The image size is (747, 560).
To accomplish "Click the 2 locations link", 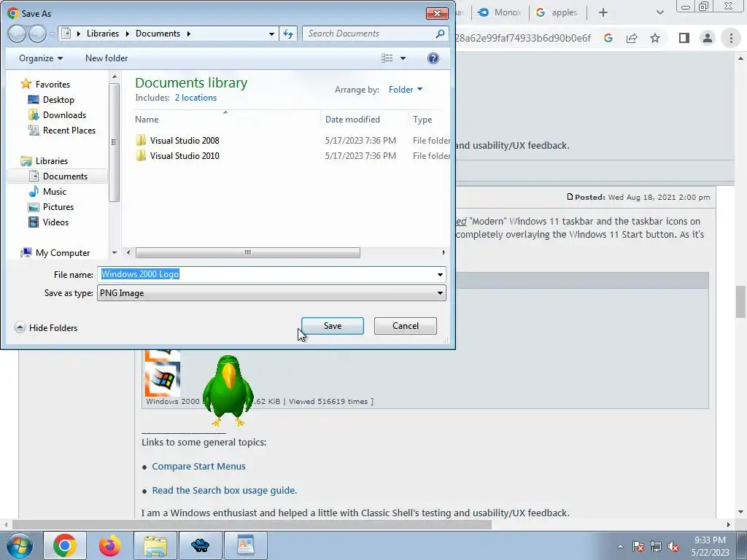I will tap(196, 98).
